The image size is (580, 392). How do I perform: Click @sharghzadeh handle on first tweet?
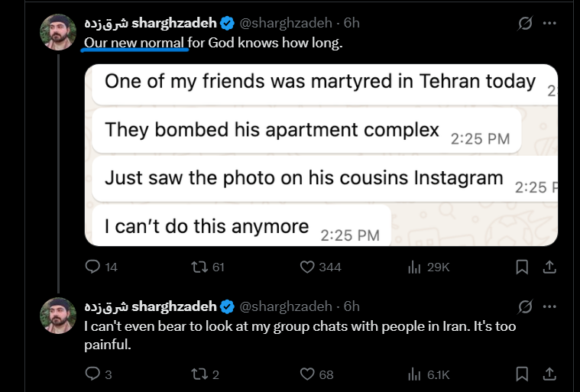coord(286,23)
